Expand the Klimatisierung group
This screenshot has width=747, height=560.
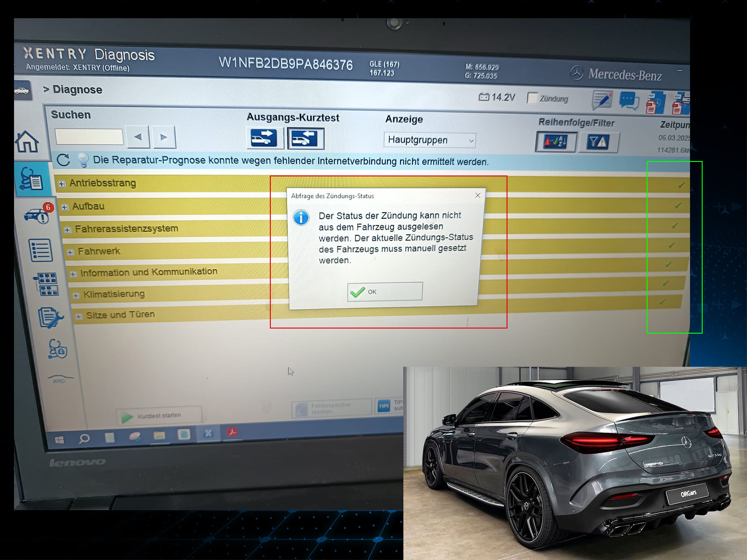[x=76, y=295]
